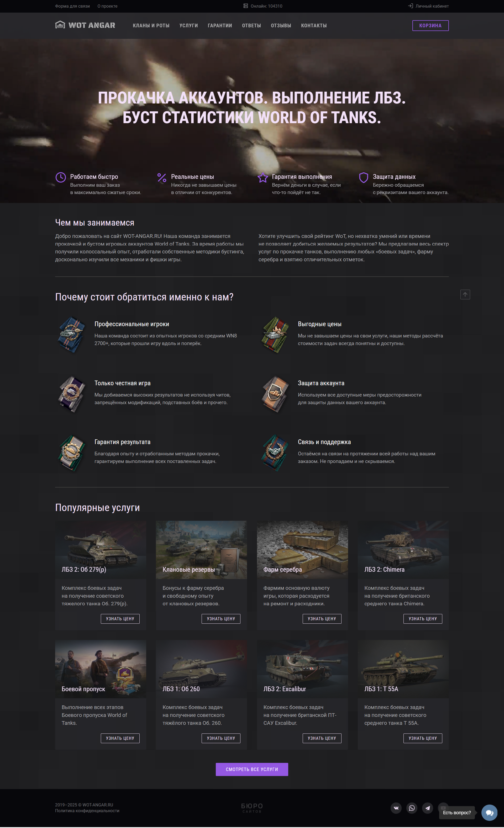Open the WhatsApp contact icon
This screenshot has height=828, width=504.
click(x=412, y=809)
